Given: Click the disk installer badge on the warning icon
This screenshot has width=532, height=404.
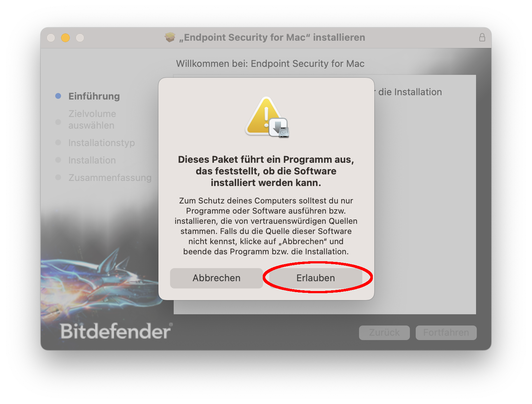Looking at the screenshot, I should (279, 128).
